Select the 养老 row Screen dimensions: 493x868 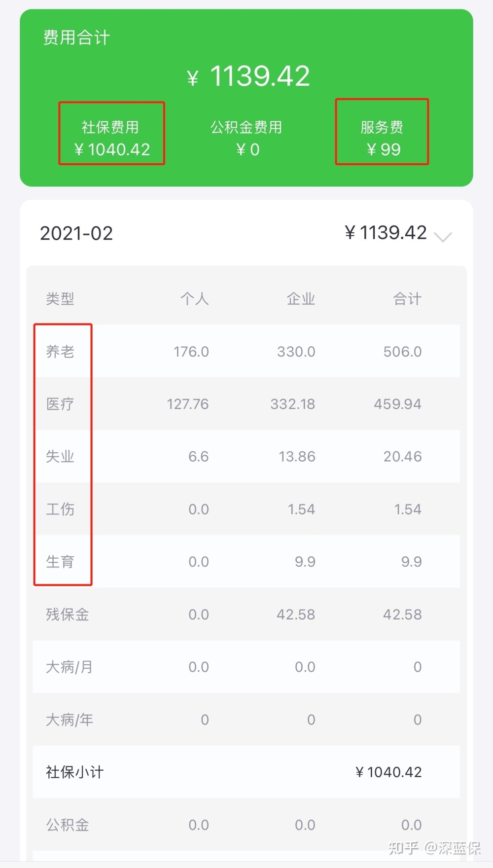coord(246,351)
